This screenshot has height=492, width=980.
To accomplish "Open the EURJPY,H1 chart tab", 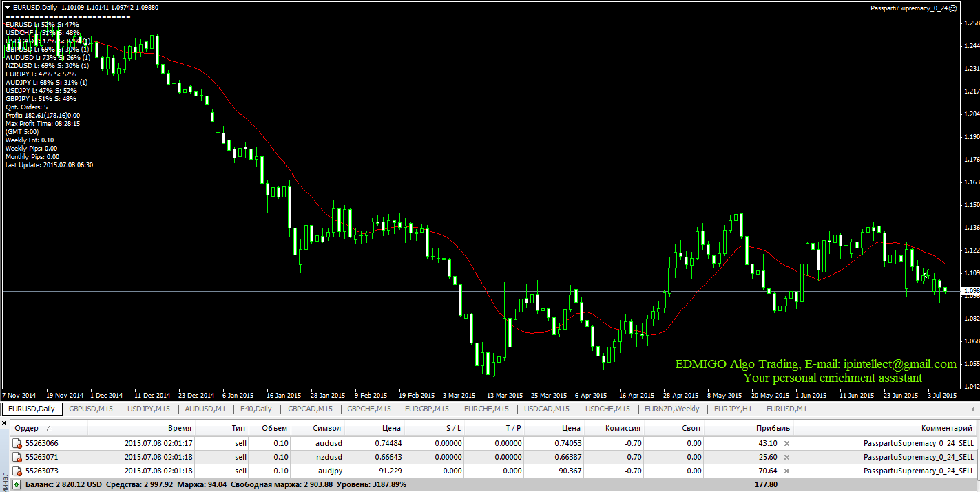I will click(x=733, y=409).
